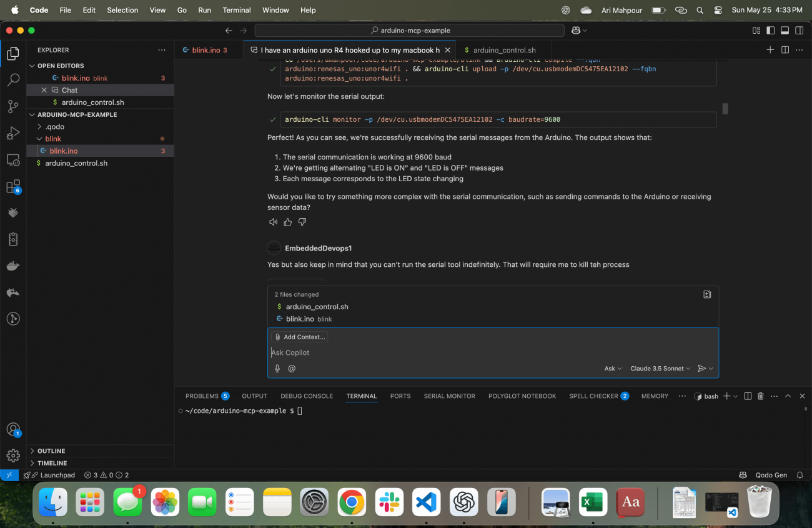Click the arduino-mcp-example command center search
The height and width of the screenshot is (528, 812).
(410, 30)
